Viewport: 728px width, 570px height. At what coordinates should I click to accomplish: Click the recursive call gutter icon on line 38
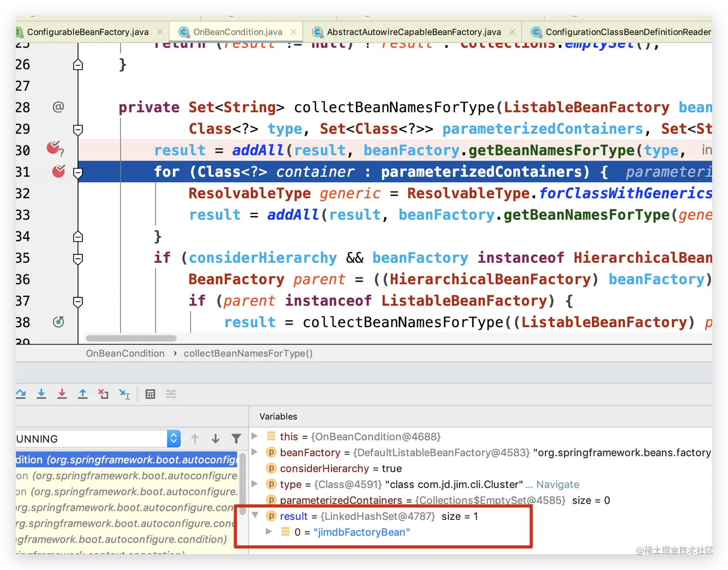(58, 322)
